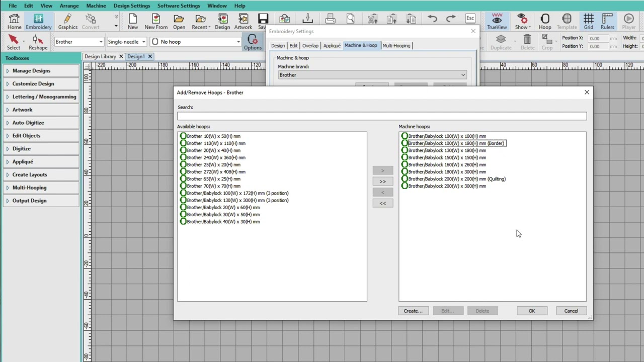Viewport: 644px width, 362px height.
Task: Click the Esc toolbar button
Action: (470, 19)
